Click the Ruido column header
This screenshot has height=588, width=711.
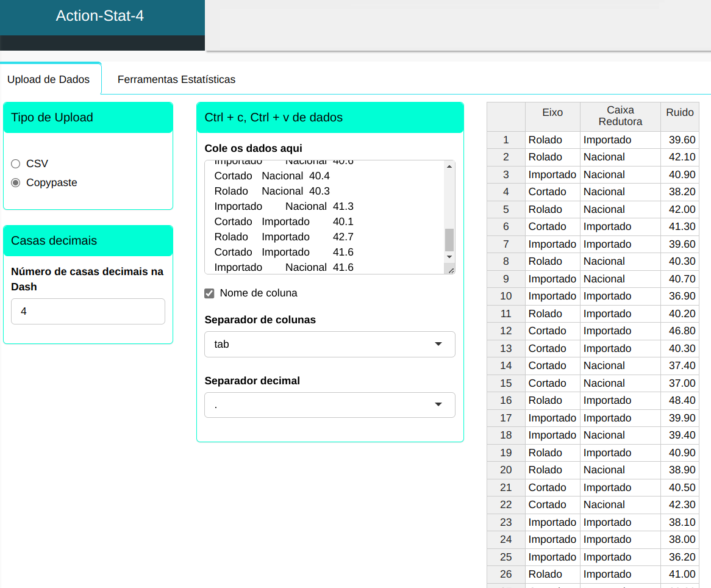tap(679, 113)
